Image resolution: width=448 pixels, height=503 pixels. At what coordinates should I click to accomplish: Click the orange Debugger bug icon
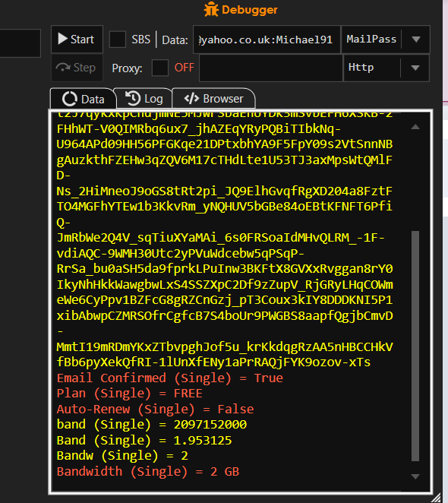click(x=211, y=10)
